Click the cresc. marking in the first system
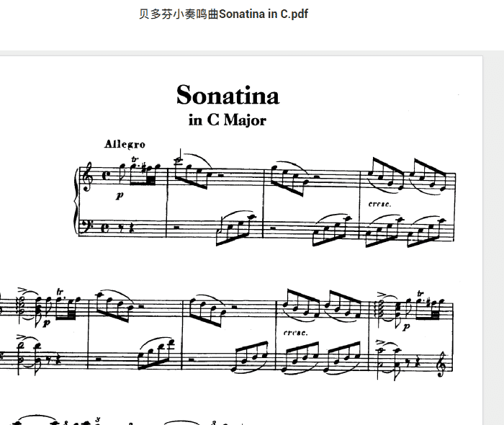This screenshot has height=425, width=504. 380,204
